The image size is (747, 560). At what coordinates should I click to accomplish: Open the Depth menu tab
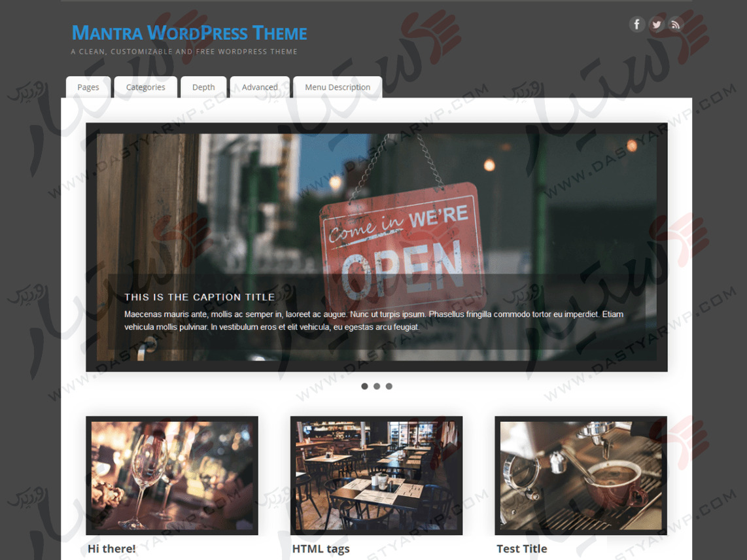203,87
